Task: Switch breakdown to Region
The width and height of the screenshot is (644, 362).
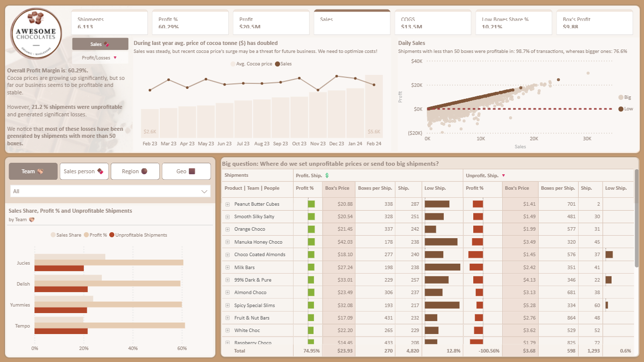Action: point(135,171)
